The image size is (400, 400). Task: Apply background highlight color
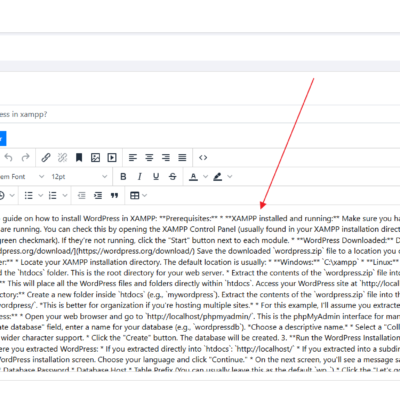tap(218, 177)
